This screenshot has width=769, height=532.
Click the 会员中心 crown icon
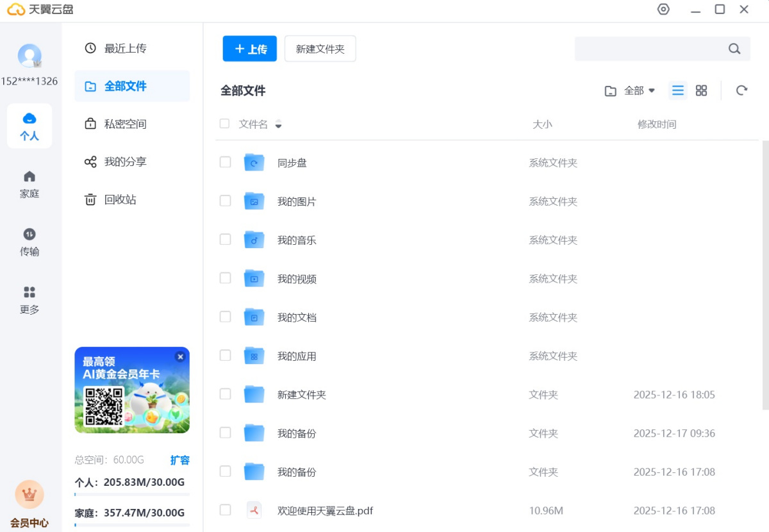coord(29,495)
